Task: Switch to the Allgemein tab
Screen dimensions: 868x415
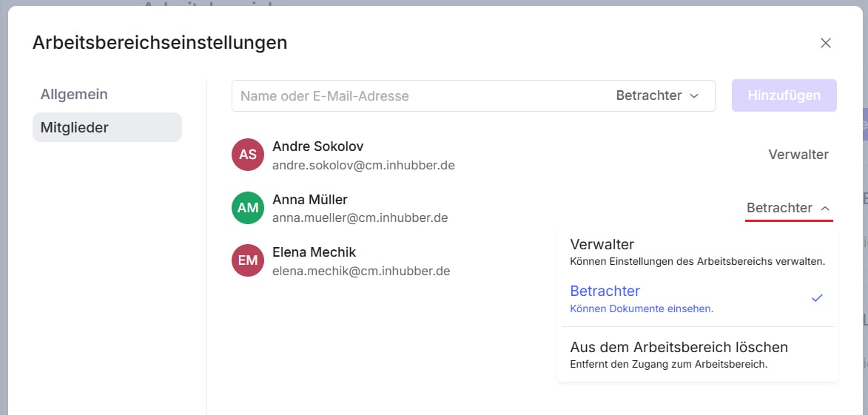Action: point(74,95)
